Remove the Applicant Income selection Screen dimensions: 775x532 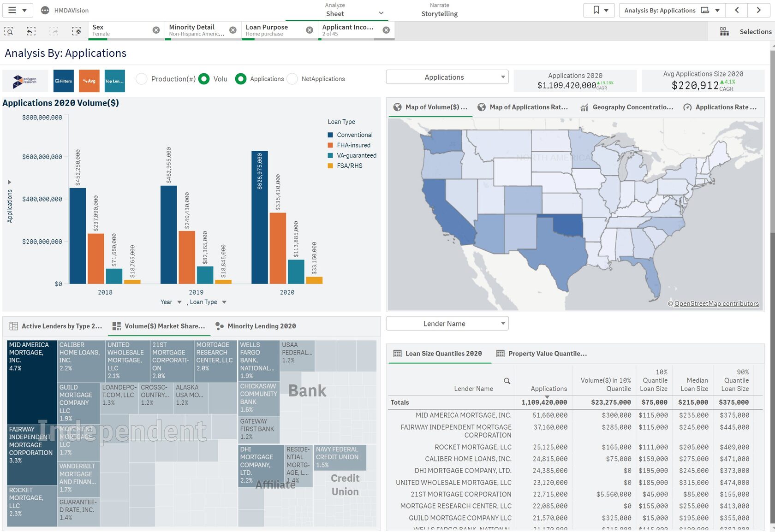coord(386,30)
